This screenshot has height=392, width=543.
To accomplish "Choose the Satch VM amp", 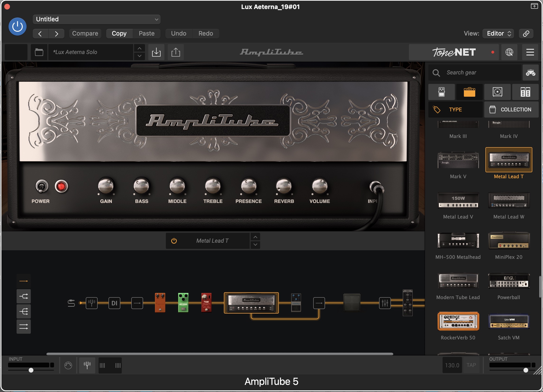I will [509, 321].
